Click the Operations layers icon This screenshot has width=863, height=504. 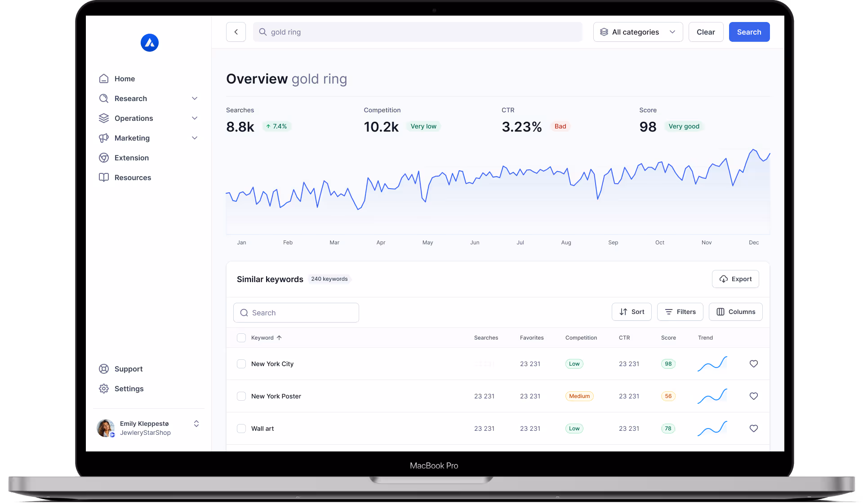104,118
